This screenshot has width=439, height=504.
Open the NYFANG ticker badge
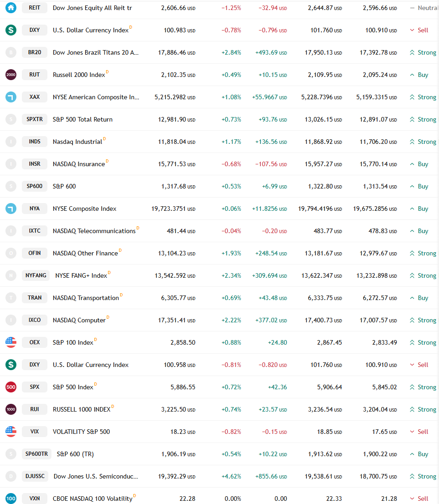[36, 275]
